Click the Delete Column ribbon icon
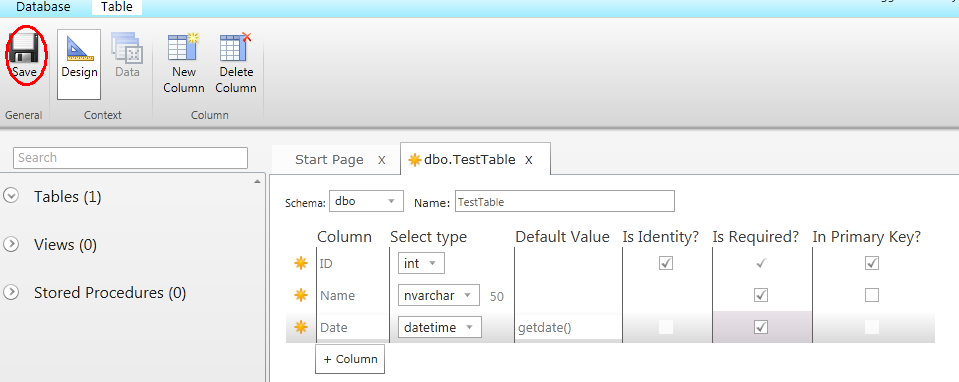 pos(235,47)
